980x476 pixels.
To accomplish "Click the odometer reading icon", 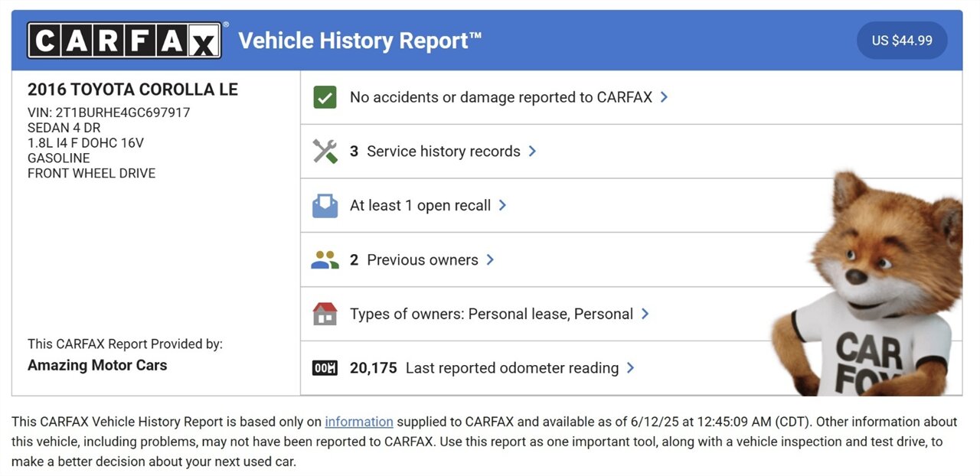I will click(325, 368).
